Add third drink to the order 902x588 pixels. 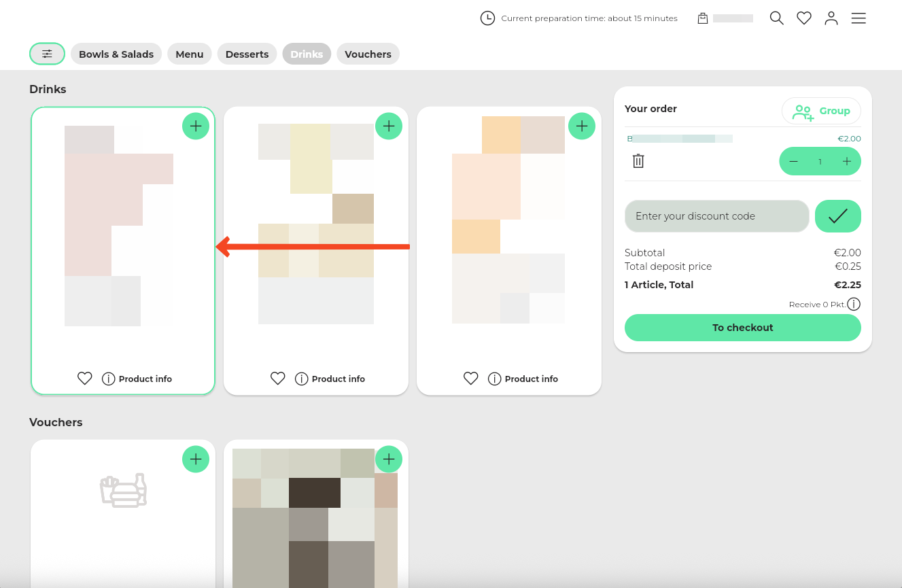(x=582, y=126)
